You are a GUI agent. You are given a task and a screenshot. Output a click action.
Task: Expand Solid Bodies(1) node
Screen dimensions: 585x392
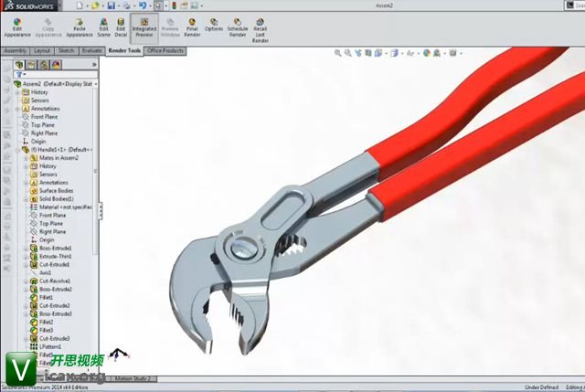click(x=26, y=199)
